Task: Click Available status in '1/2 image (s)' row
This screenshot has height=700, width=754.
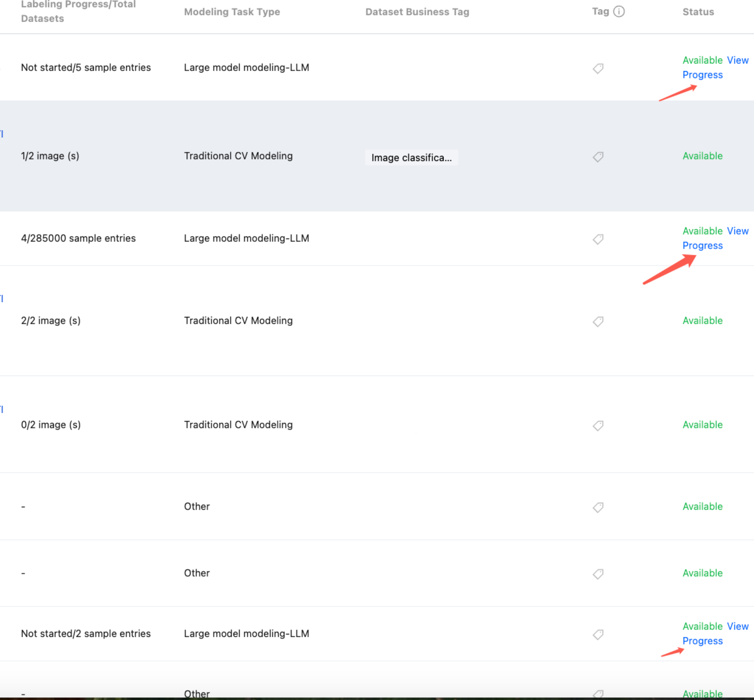Action: [702, 156]
